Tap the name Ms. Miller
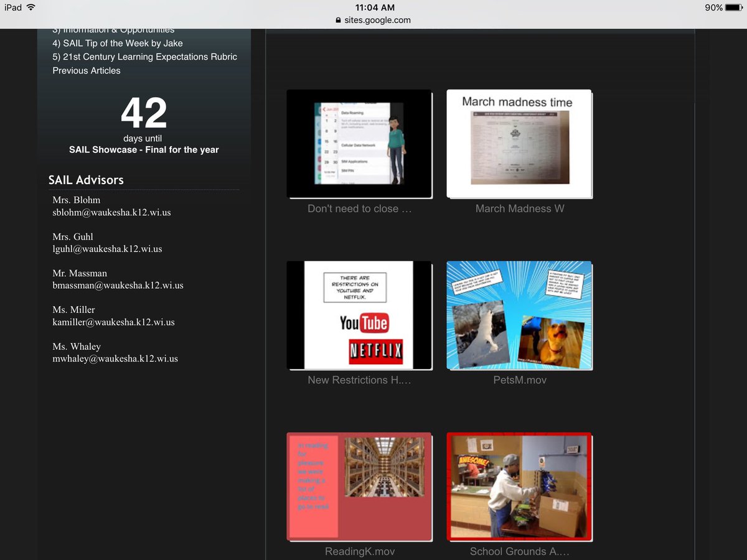 [x=73, y=310]
